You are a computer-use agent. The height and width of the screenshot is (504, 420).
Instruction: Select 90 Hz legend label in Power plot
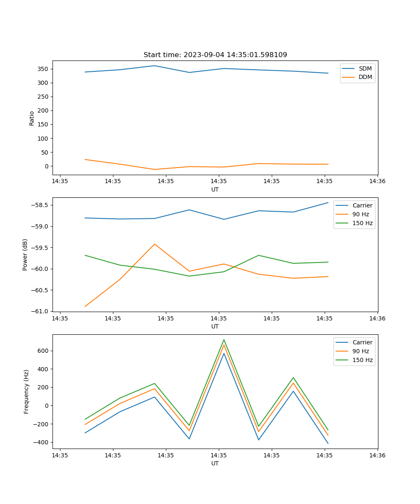[360, 214]
